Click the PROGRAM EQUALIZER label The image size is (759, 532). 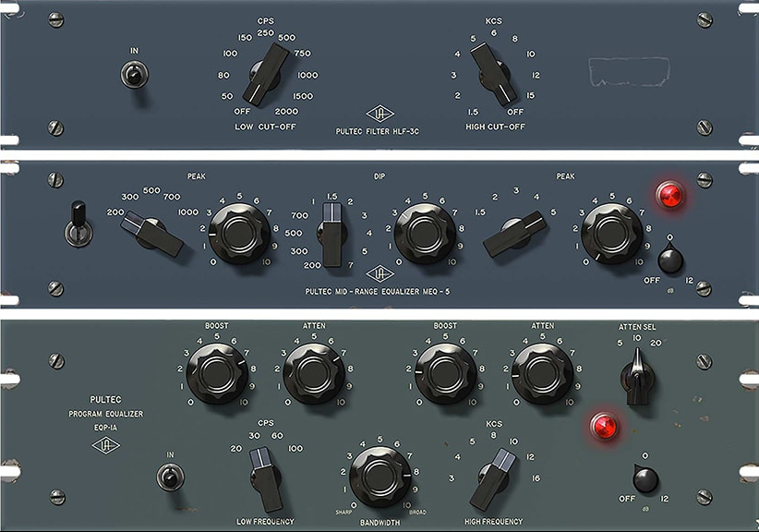coord(105,414)
